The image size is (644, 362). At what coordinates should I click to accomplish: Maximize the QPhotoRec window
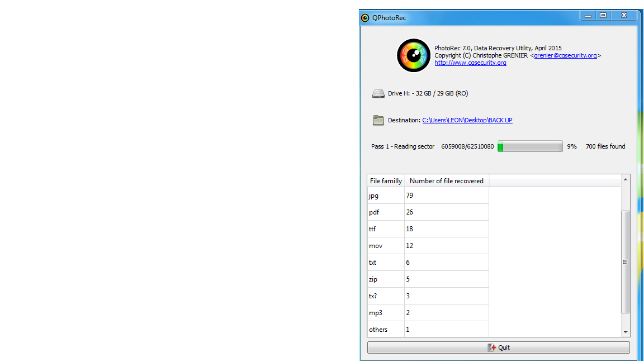(x=603, y=16)
